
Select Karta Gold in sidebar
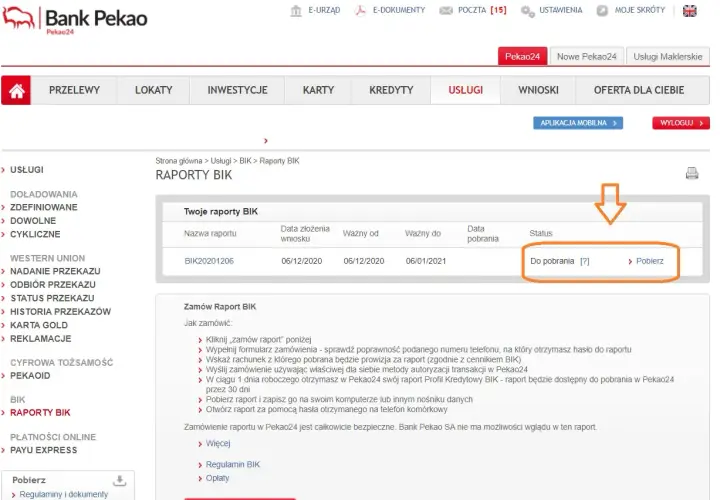[39, 325]
